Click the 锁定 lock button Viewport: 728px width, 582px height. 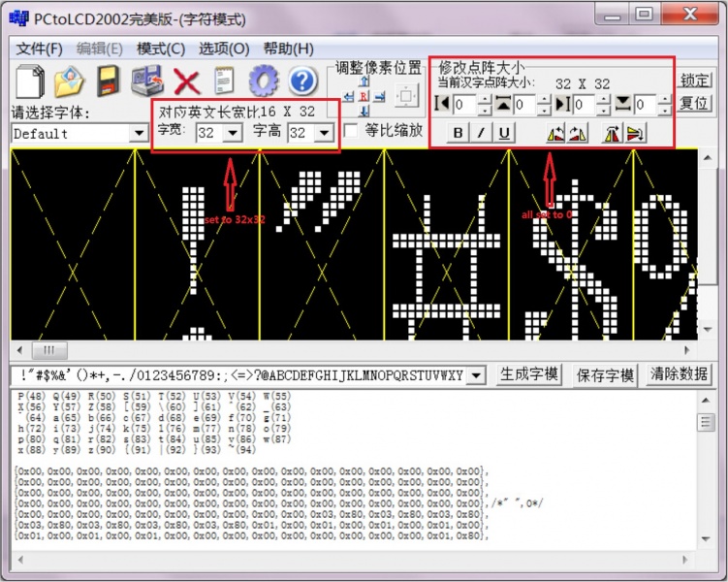pos(694,81)
